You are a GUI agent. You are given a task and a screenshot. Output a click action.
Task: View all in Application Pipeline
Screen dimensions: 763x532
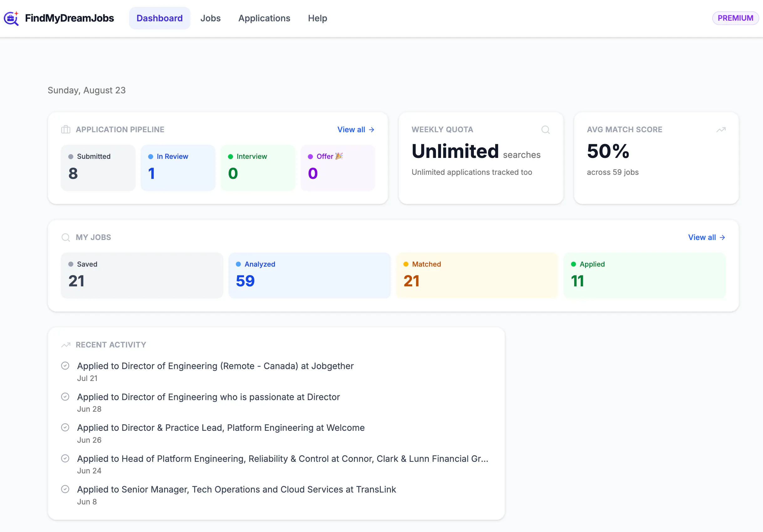click(x=356, y=129)
